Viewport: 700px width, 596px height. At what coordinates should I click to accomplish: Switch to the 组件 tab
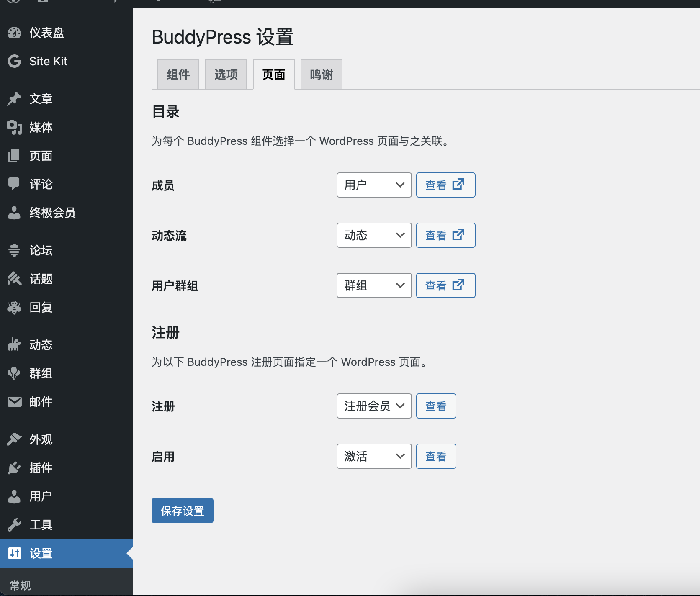click(178, 74)
